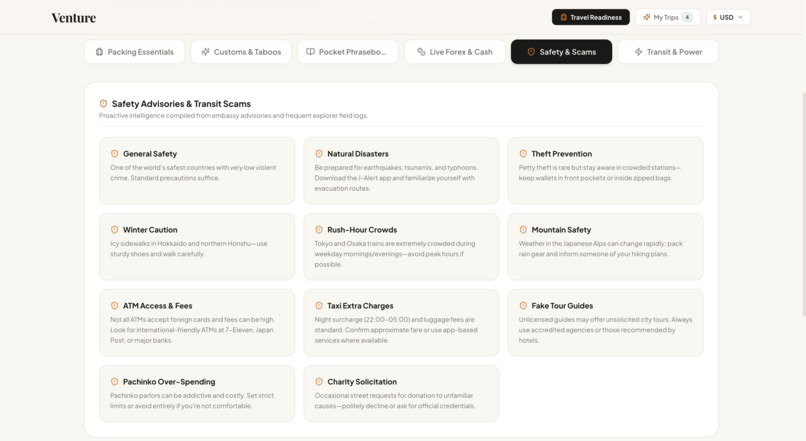Viewport: 806px width, 441px height.
Task: Click the Venture logo
Action: click(74, 17)
